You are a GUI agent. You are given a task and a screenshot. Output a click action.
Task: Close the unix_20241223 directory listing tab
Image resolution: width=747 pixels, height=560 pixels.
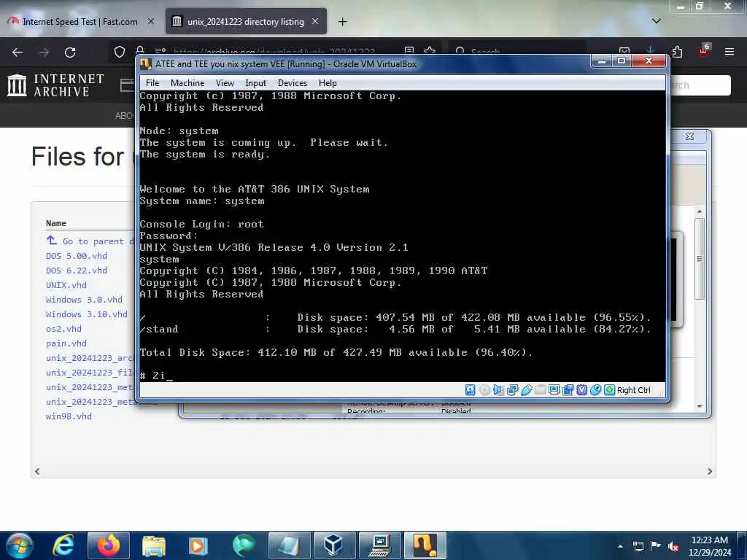315,21
